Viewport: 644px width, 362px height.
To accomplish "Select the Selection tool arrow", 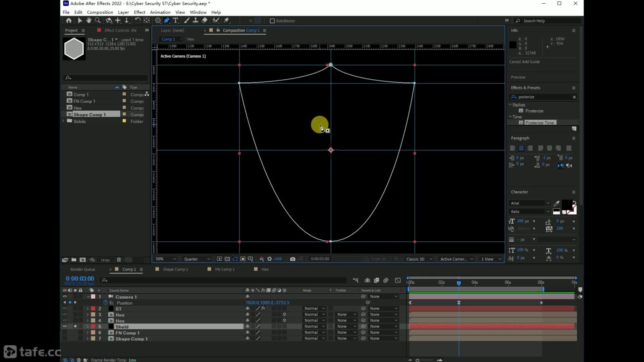I will coord(80,20).
